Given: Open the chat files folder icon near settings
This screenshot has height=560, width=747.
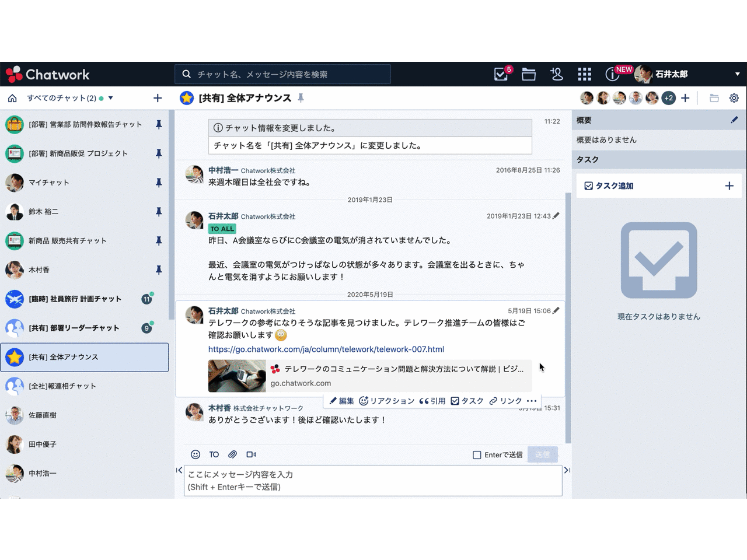Looking at the screenshot, I should (x=714, y=98).
